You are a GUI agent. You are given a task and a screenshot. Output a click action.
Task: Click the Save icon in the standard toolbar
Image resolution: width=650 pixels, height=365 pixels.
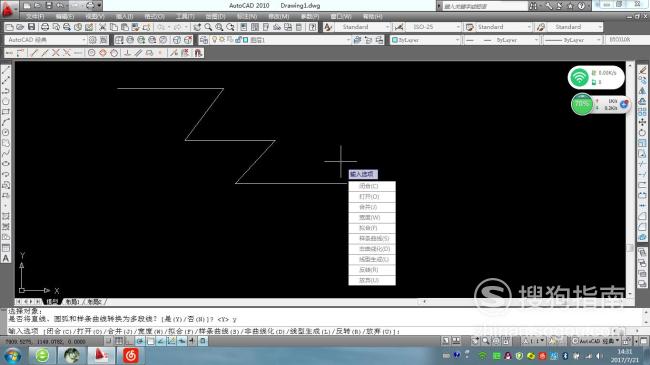(32, 27)
